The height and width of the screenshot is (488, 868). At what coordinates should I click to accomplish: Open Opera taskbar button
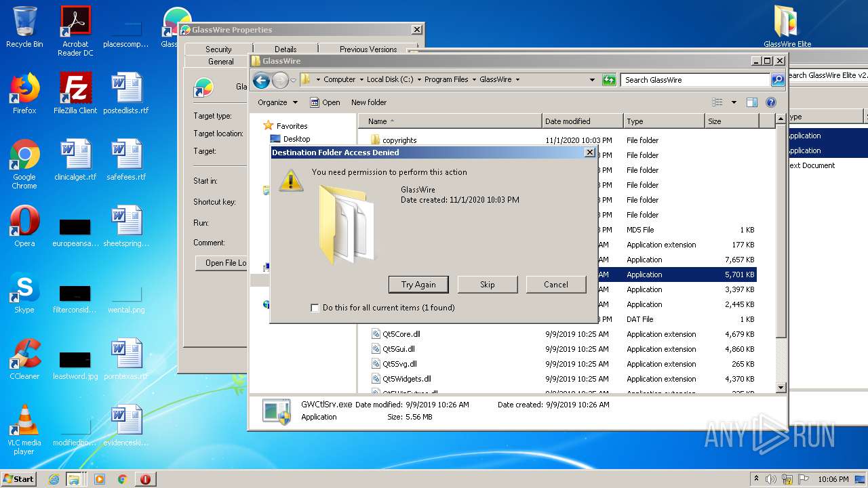(x=145, y=479)
